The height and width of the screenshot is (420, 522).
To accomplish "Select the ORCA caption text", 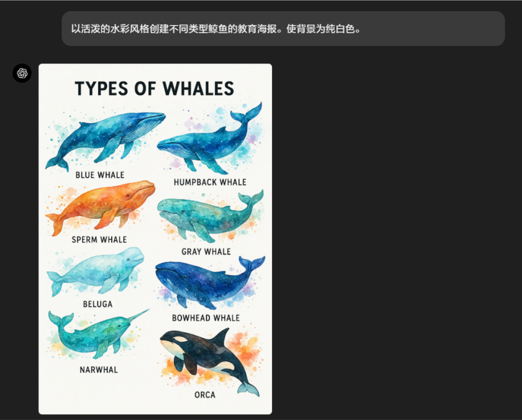I will point(205,395).
